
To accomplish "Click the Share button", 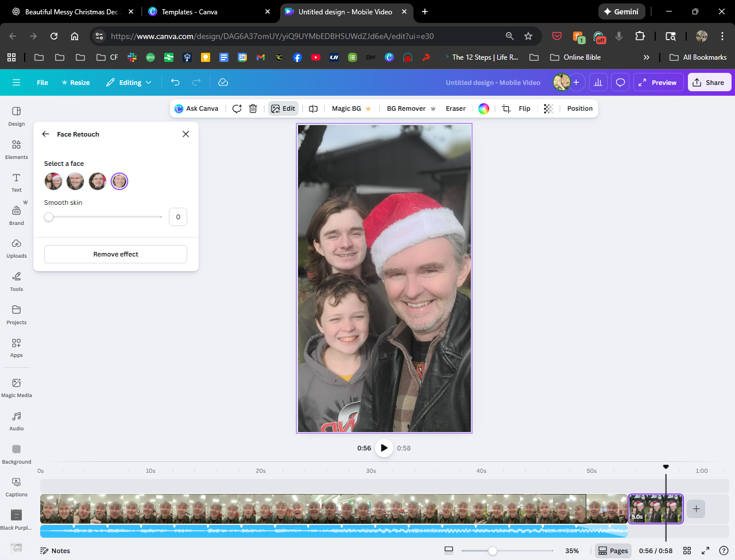I will (x=709, y=83).
